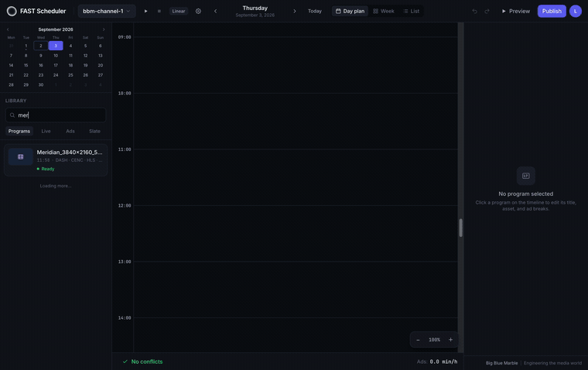Screen dimensions: 588x370
Task: Click the timeline vertical scrollbar thumb
Action: (x=460, y=228)
